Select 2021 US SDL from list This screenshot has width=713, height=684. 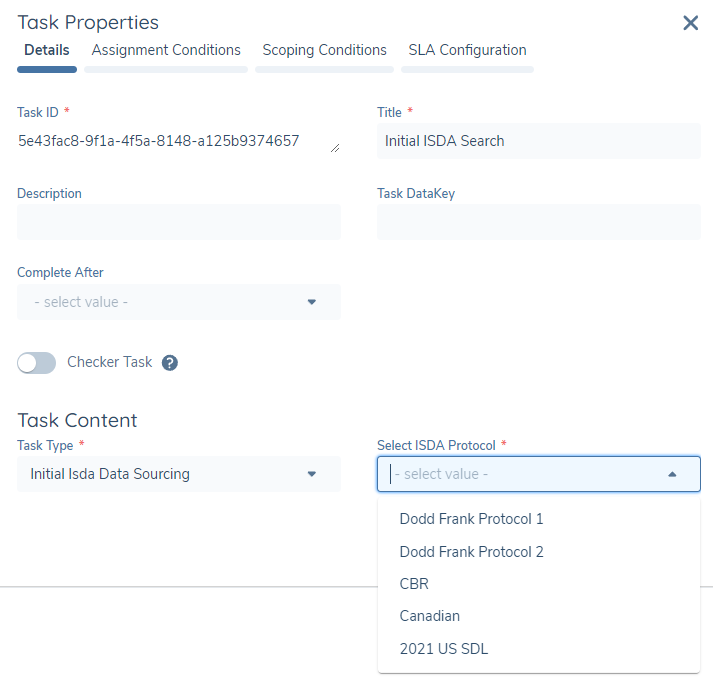click(x=443, y=649)
